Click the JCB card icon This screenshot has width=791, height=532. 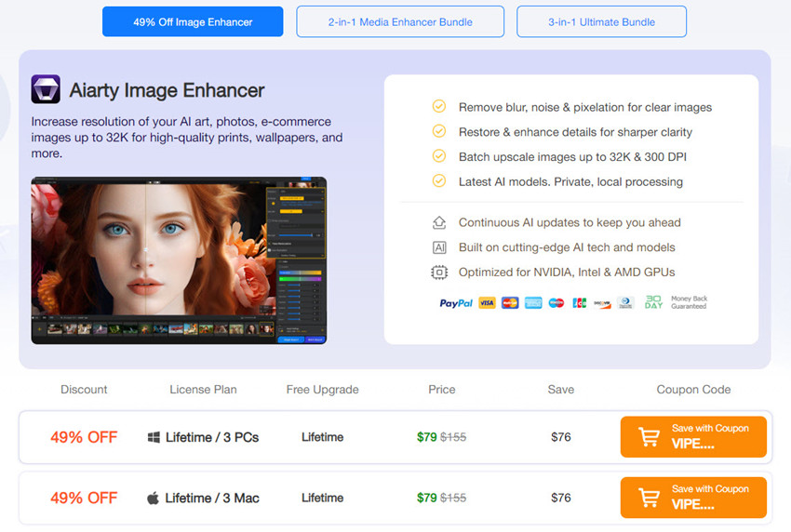pyautogui.click(x=579, y=302)
